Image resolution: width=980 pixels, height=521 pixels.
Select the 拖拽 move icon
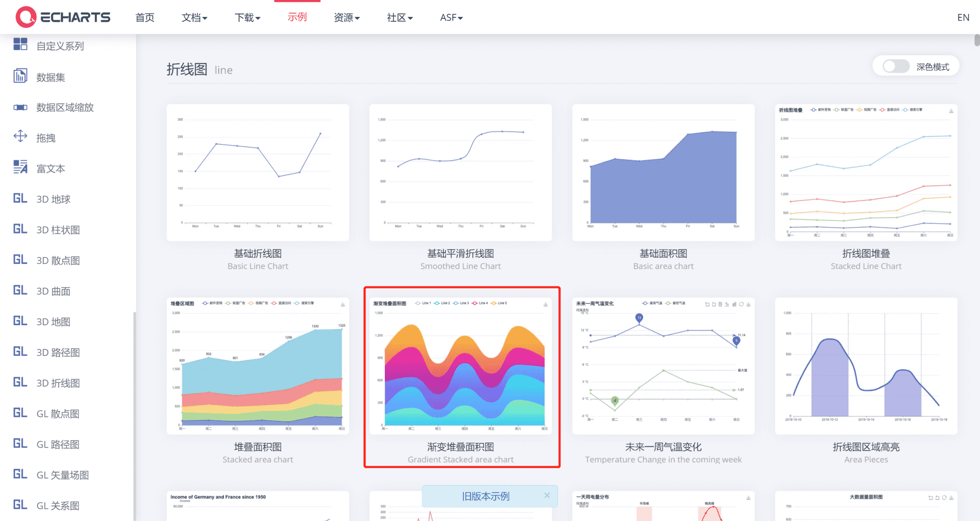(x=20, y=137)
